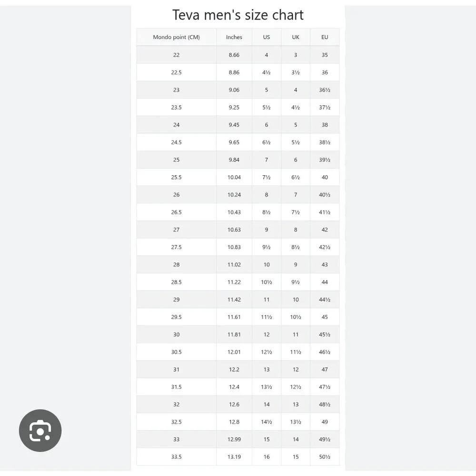Click the 13.19 inches cell
This screenshot has height=476, width=476.
click(x=234, y=457)
